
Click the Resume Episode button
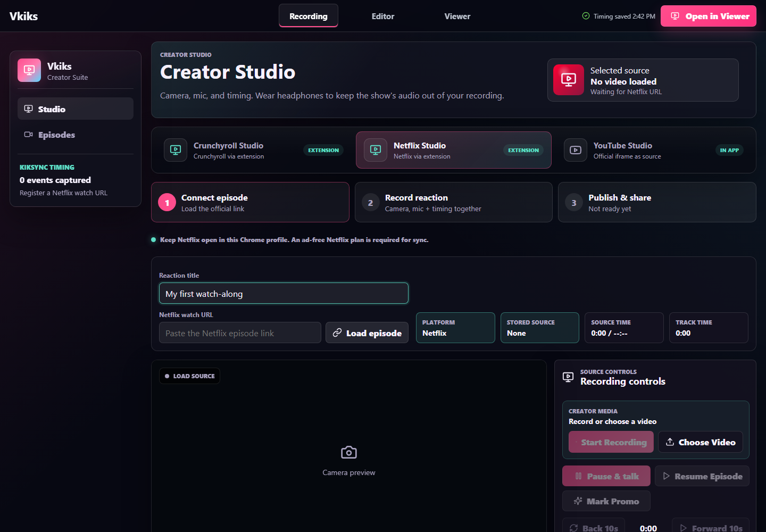click(x=702, y=476)
